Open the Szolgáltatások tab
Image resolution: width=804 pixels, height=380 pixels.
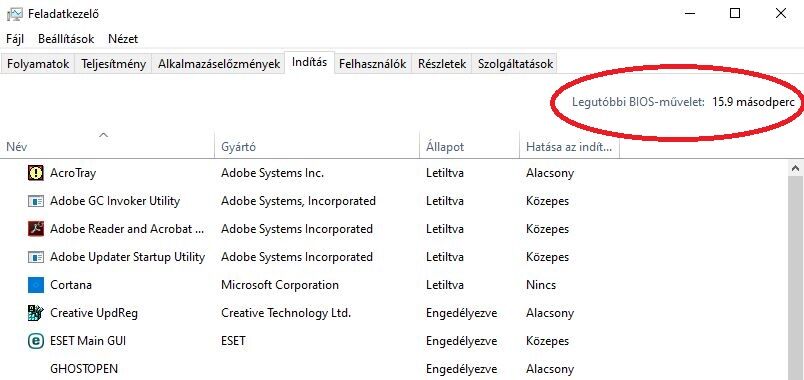515,64
